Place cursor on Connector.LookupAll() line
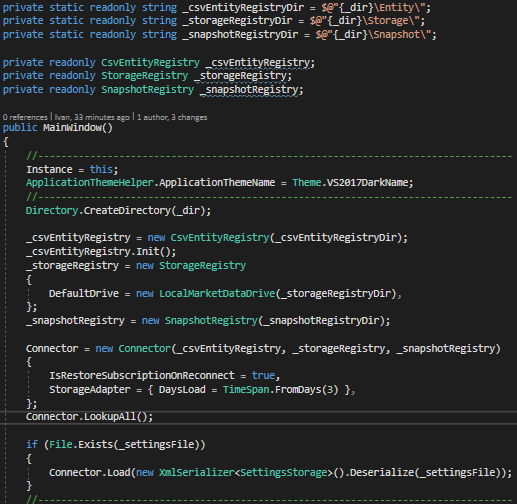517x504 pixels. (x=89, y=417)
